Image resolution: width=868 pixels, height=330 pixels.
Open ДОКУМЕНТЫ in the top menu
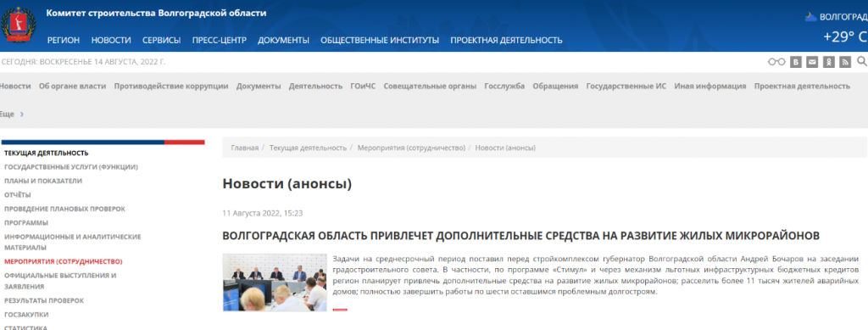(x=283, y=40)
